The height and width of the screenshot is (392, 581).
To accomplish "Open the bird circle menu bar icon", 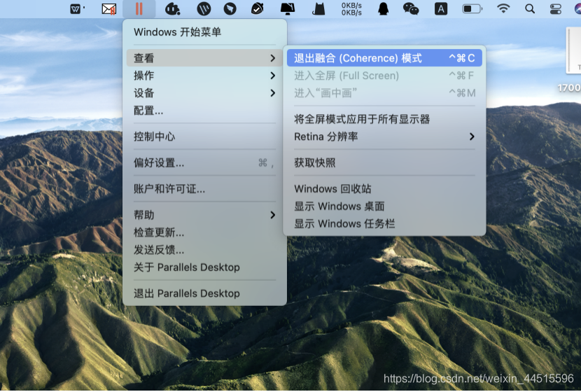I will point(230,8).
